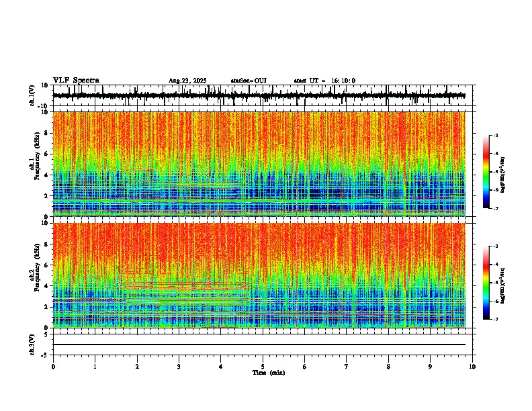Click the flat ch.3 voltage line

click(x=259, y=345)
